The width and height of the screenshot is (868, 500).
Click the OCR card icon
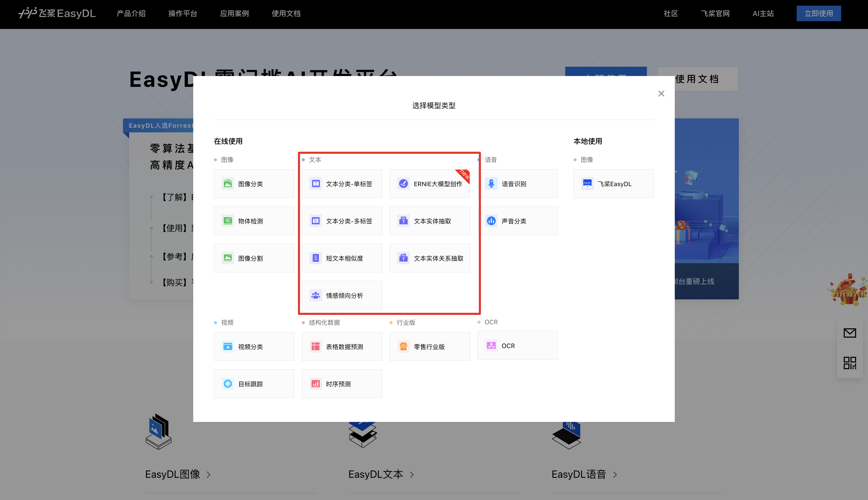[491, 345]
